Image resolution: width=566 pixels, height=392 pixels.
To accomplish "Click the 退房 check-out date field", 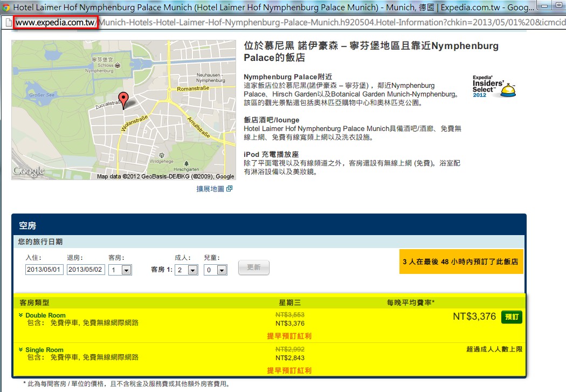I will [x=86, y=270].
